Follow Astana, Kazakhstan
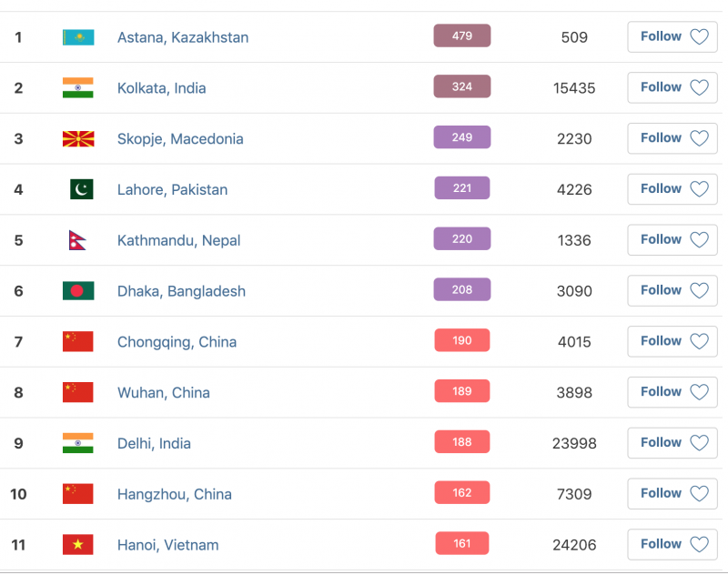Image resolution: width=728 pixels, height=575 pixels. pyautogui.click(x=672, y=37)
